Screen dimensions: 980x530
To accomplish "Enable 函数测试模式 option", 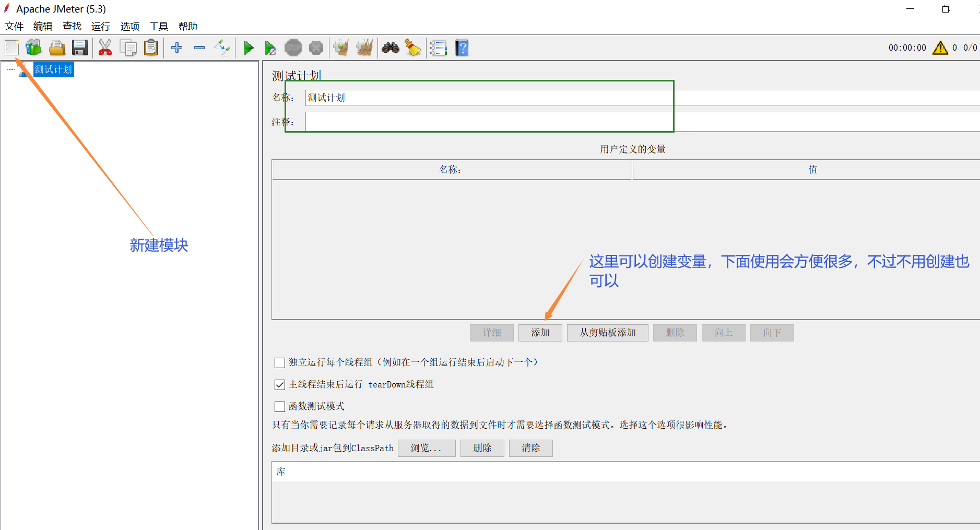I will [280, 406].
